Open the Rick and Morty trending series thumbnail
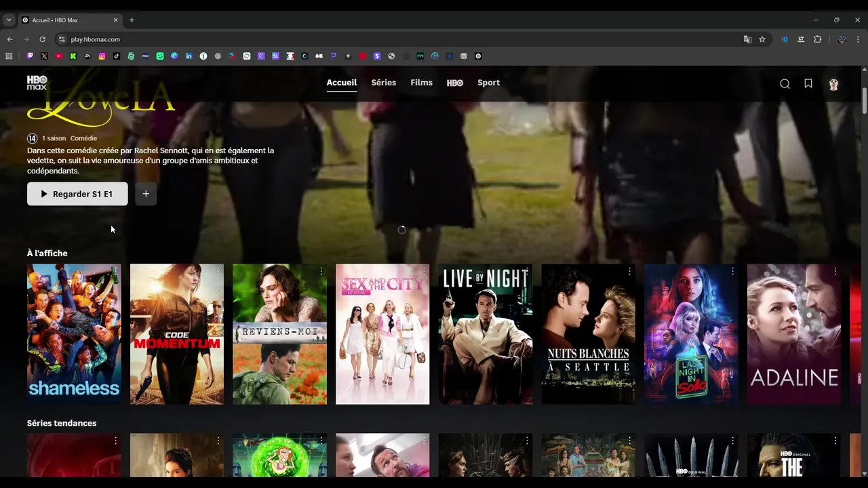The width and height of the screenshot is (868, 488). point(279,455)
